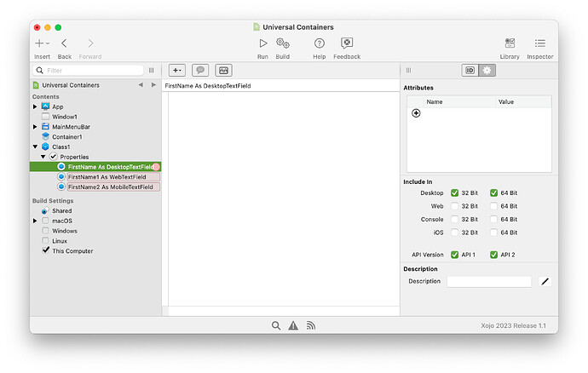Expand the macOS build settings
Viewport: 588px width, 373px height.
click(35, 221)
